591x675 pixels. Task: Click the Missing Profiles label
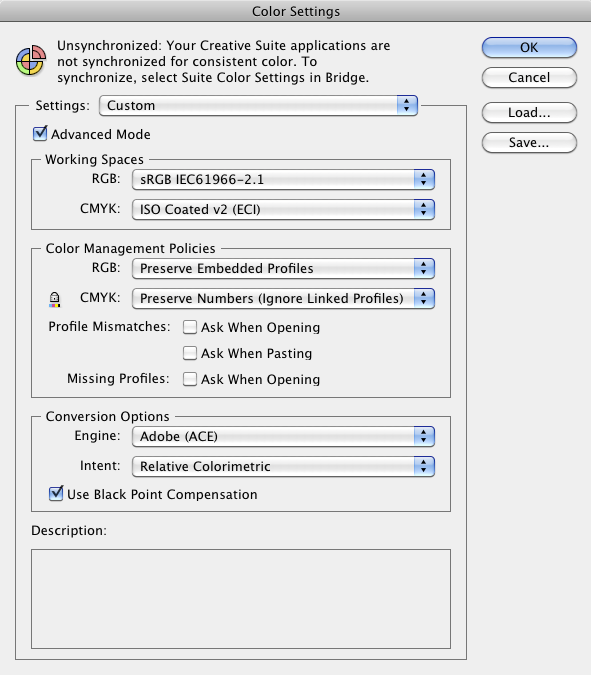coord(118,378)
